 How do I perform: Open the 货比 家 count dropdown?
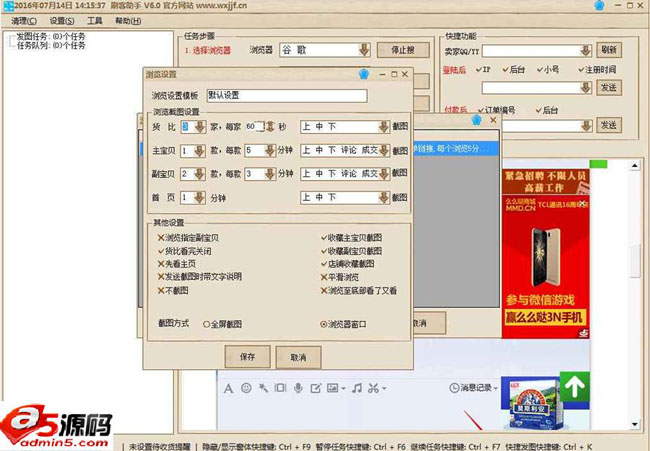tap(199, 127)
